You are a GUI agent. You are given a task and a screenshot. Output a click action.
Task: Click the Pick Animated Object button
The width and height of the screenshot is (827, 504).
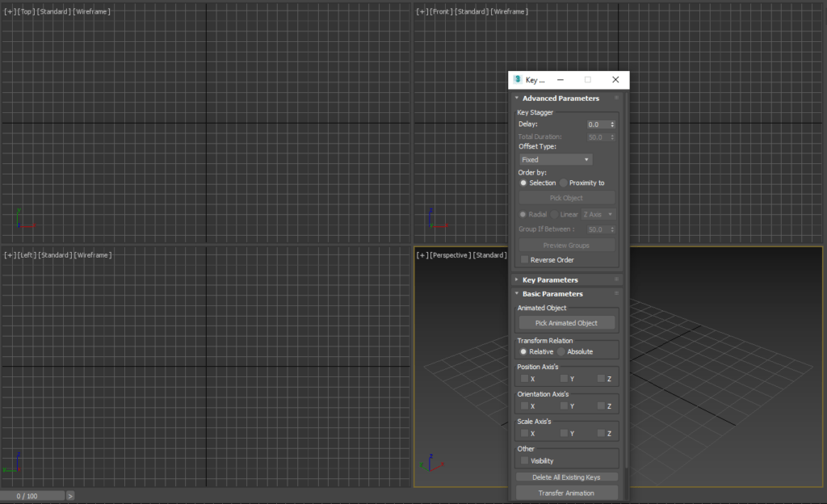click(566, 322)
